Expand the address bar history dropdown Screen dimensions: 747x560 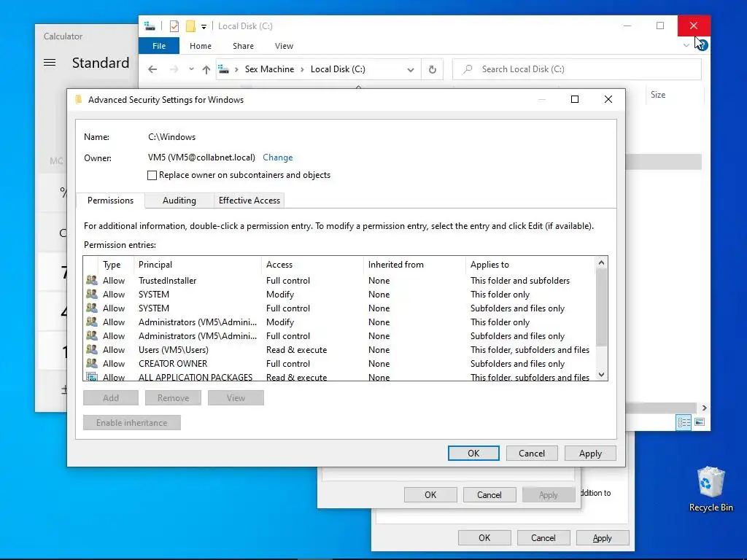pyautogui.click(x=411, y=69)
